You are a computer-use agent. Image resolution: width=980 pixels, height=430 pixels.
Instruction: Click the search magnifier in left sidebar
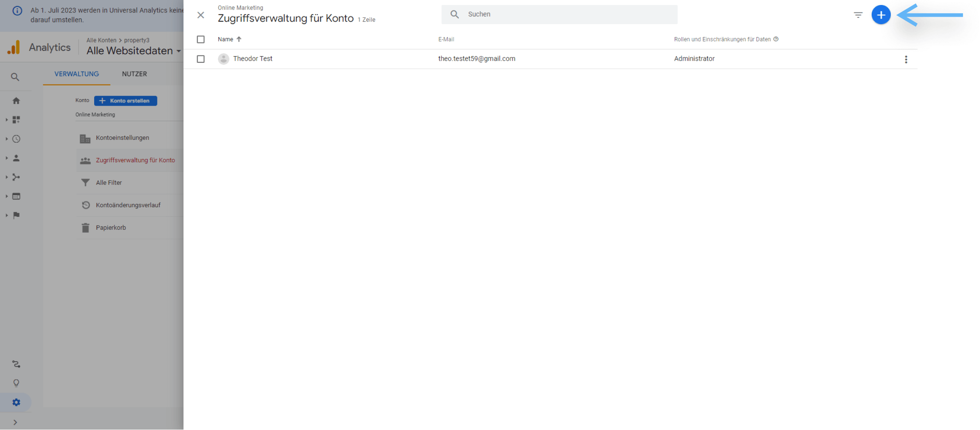click(15, 77)
